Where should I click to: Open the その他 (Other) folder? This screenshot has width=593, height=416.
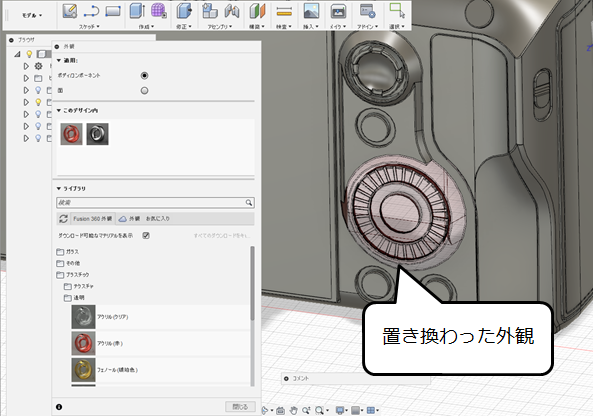(x=68, y=263)
